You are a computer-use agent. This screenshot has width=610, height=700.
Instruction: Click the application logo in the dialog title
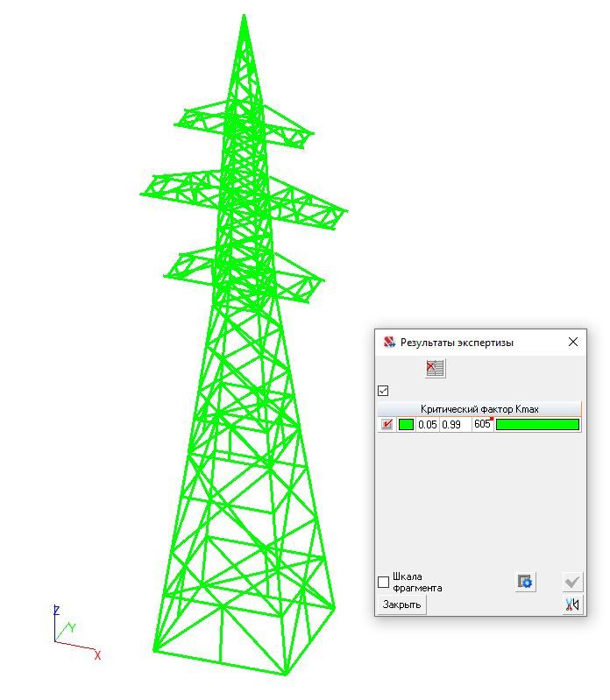389,342
